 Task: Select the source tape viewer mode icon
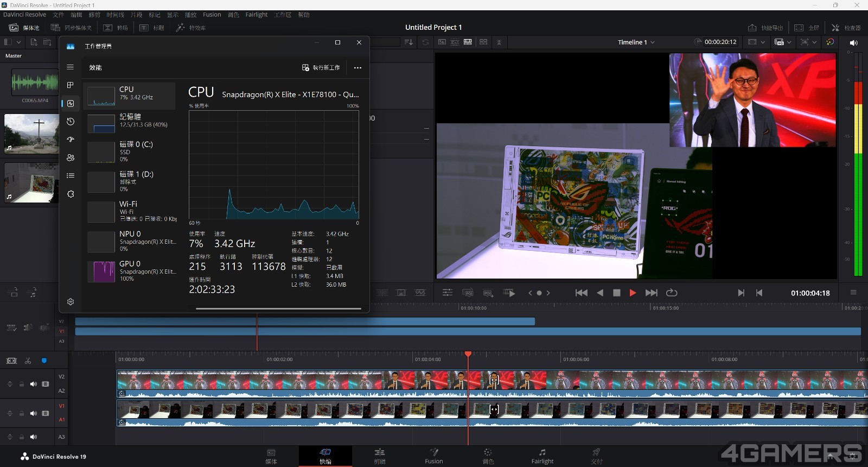[455, 42]
